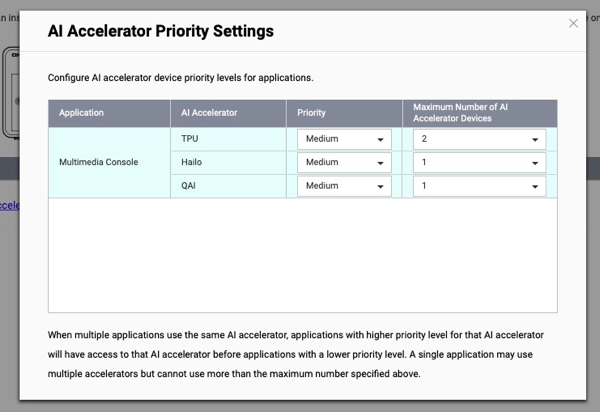Select the Hailo accelerator row label
The width and height of the screenshot is (600, 412).
192,162
